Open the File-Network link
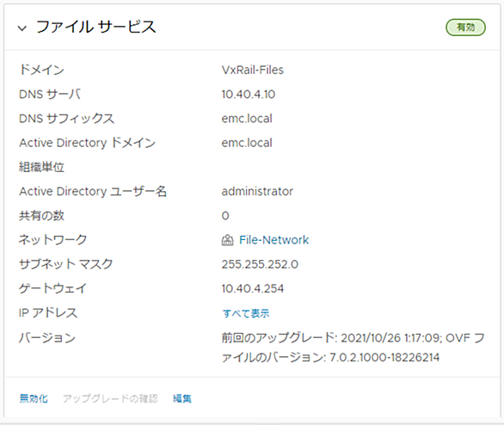 pyautogui.click(x=274, y=240)
